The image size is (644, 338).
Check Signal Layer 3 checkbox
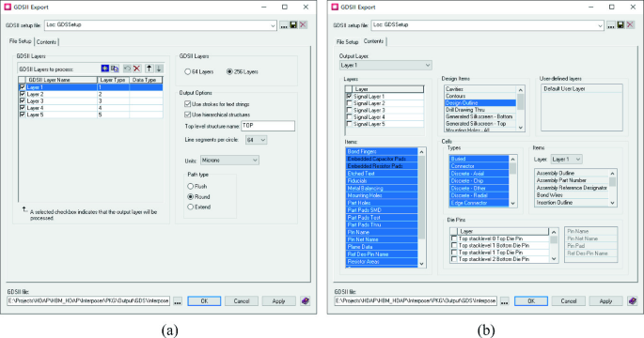pos(349,110)
